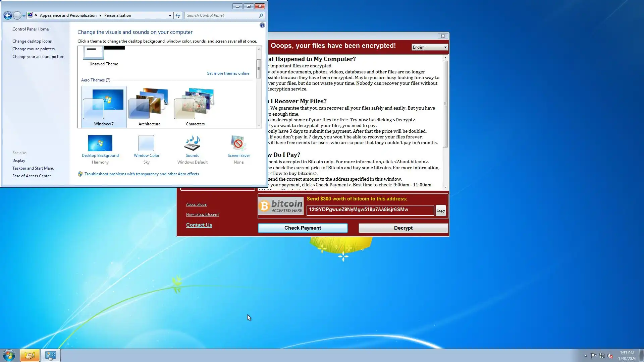Open the Window Color icon
The height and width of the screenshot is (362, 644).
146,143
